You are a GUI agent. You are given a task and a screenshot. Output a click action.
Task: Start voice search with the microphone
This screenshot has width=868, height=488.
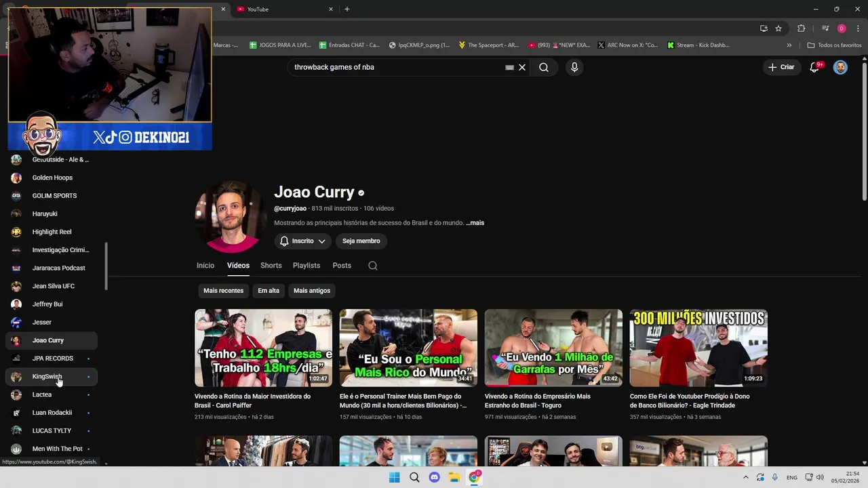574,67
